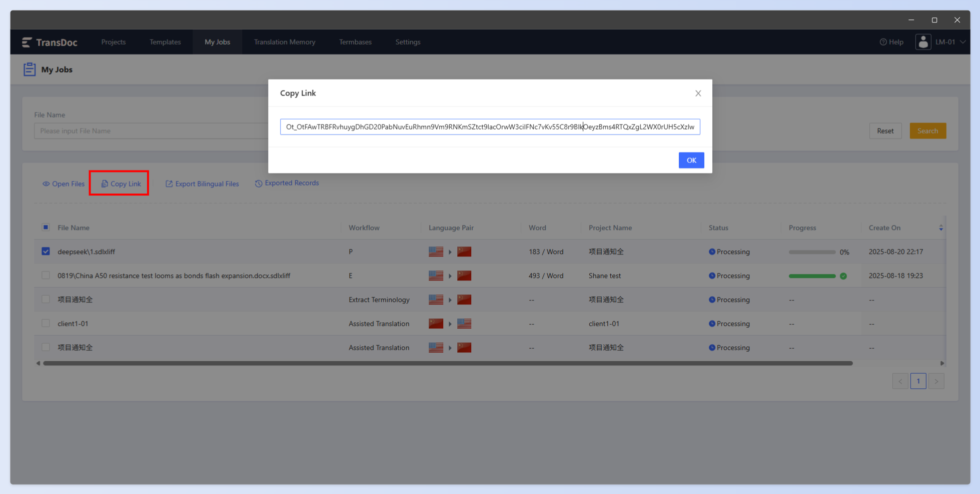Open the Templates tab
This screenshot has height=494, width=980.
[x=165, y=42]
